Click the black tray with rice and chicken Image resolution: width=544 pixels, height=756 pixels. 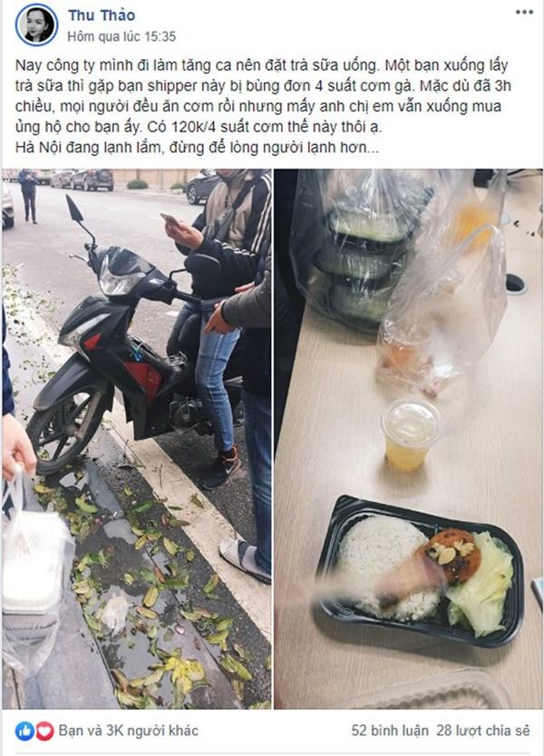point(421,572)
